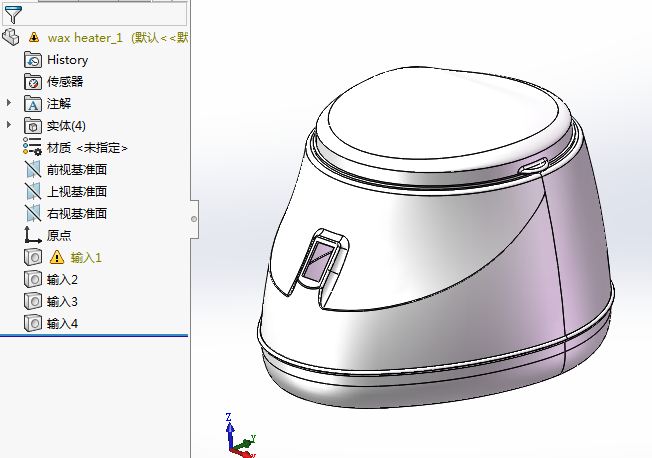Click the 传感器 sensors folder icon
Image resolution: width=652 pixels, height=458 pixels.
click(x=33, y=82)
